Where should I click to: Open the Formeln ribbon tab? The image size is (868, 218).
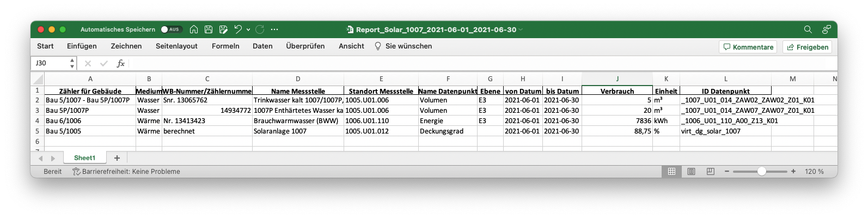(225, 46)
